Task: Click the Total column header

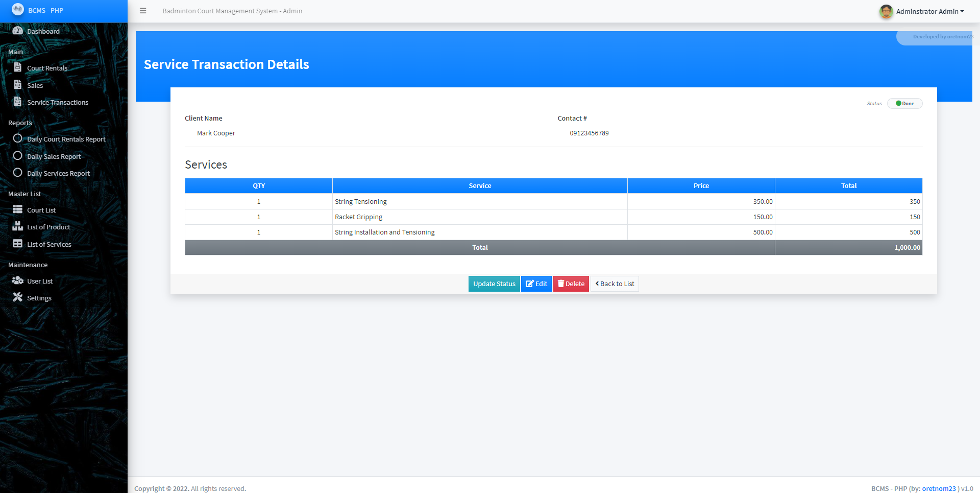Action: click(849, 185)
